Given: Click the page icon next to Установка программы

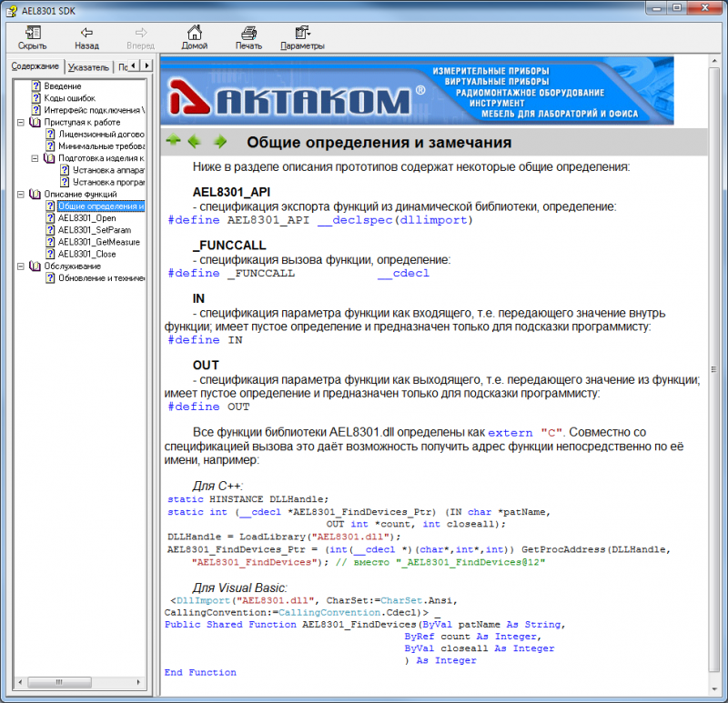Looking at the screenshot, I should pyautogui.click(x=65, y=182).
